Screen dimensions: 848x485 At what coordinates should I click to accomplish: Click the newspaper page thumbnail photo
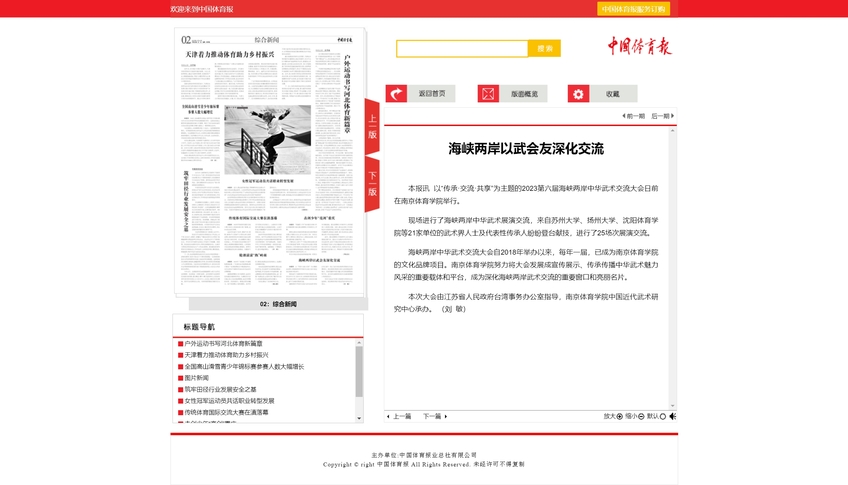267,140
